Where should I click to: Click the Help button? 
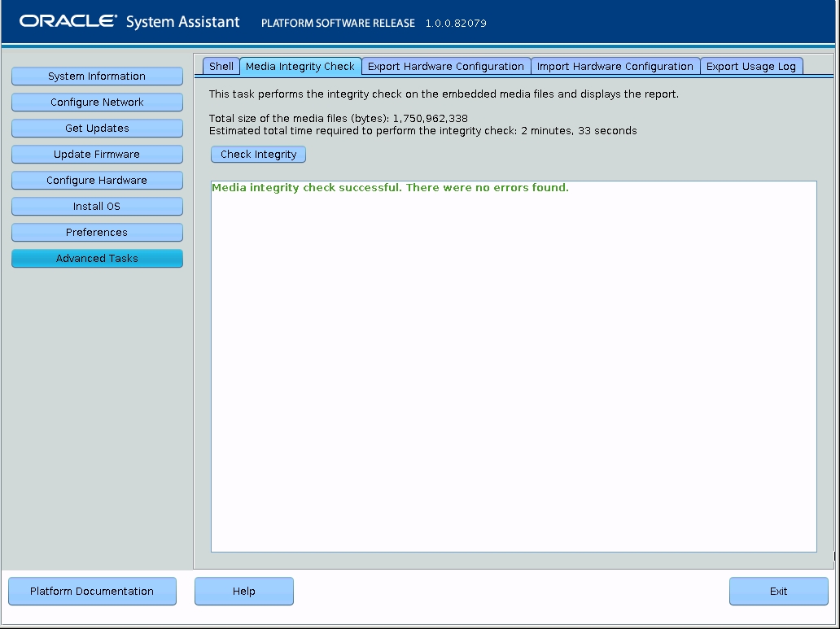(x=243, y=591)
